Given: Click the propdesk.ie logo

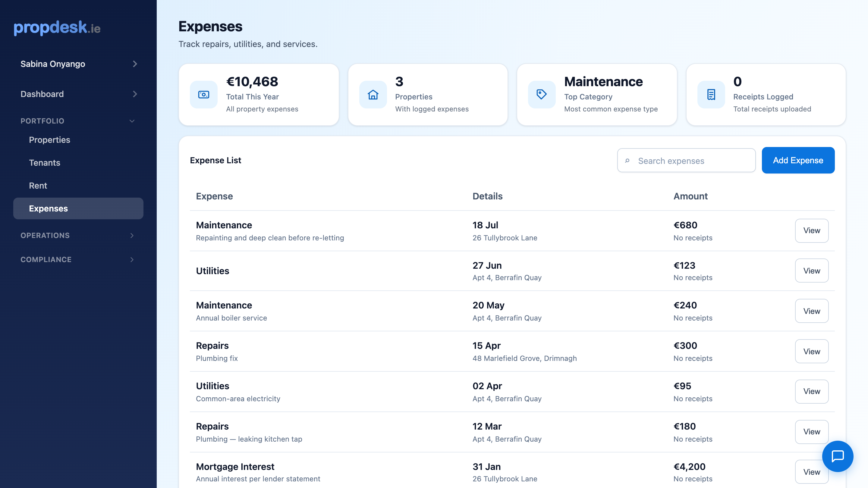Looking at the screenshot, I should click(57, 28).
